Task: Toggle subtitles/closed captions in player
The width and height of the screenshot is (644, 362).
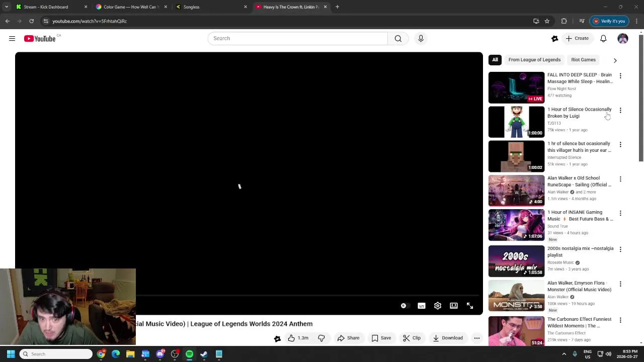Action: [x=422, y=306]
